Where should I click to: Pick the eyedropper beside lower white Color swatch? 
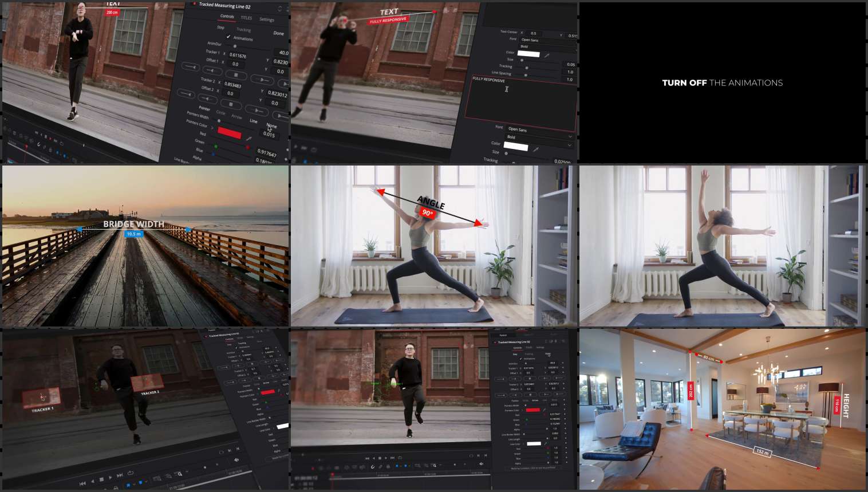(535, 149)
